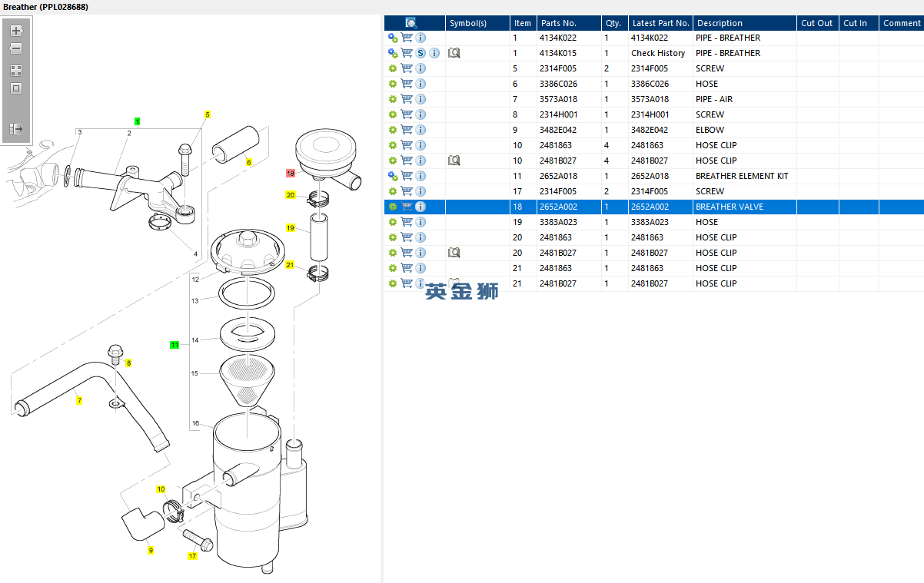
Task: Open supersession S icon for 4134K015
Action: coord(420,53)
